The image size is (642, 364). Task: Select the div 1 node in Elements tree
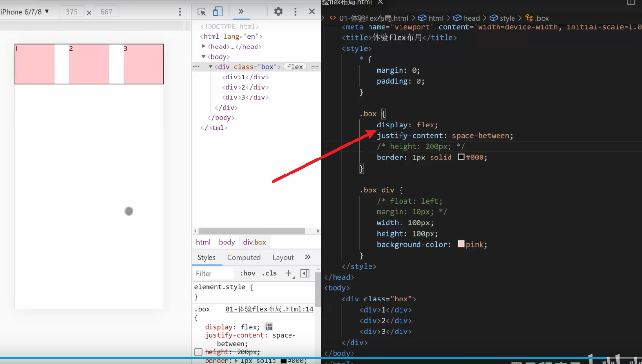(x=245, y=77)
